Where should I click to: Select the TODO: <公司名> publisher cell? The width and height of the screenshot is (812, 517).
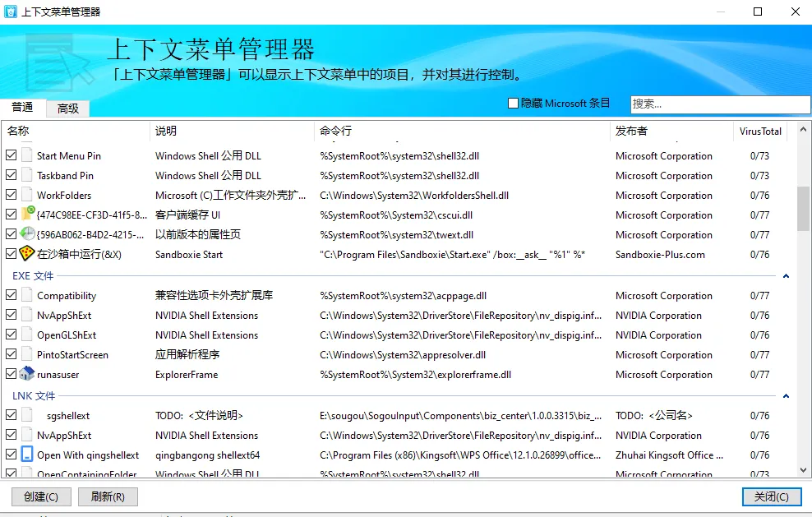tap(653, 415)
